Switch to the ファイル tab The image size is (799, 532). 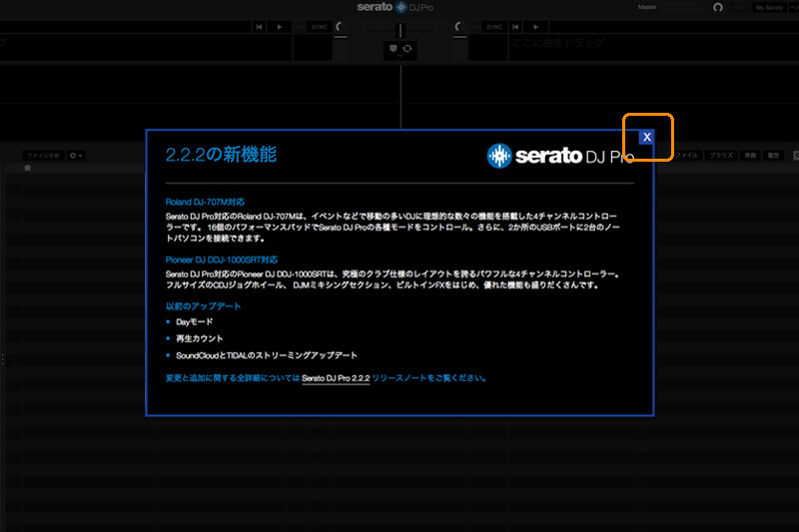[x=686, y=156]
